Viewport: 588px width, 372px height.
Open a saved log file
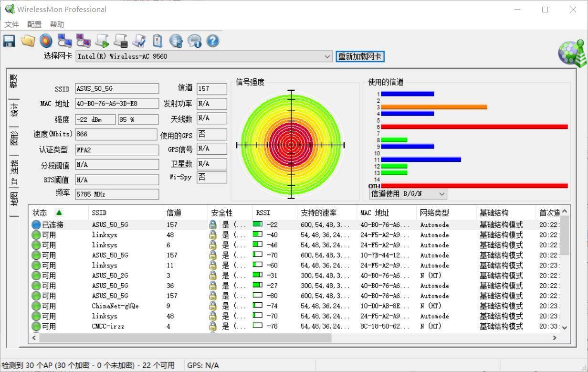click(x=28, y=41)
